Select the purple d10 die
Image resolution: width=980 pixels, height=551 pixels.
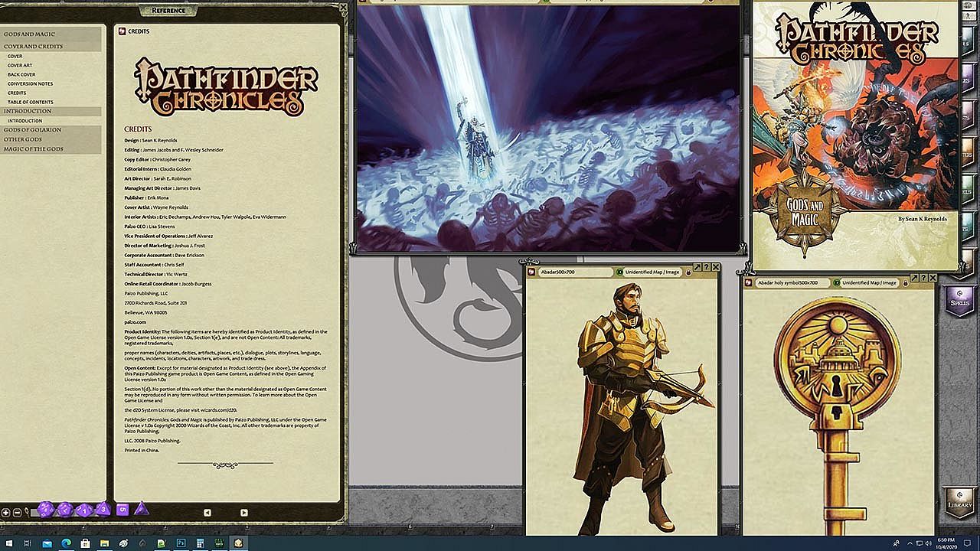[83, 510]
